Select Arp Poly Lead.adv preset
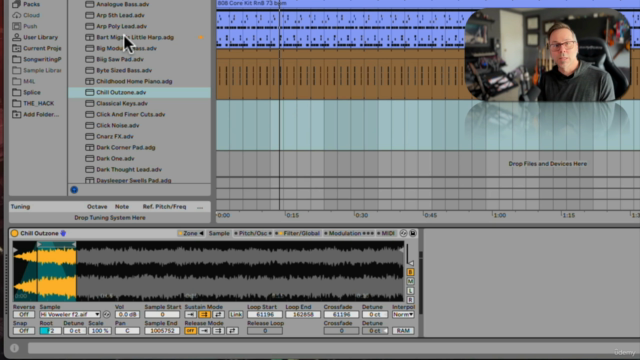 pyautogui.click(x=121, y=26)
